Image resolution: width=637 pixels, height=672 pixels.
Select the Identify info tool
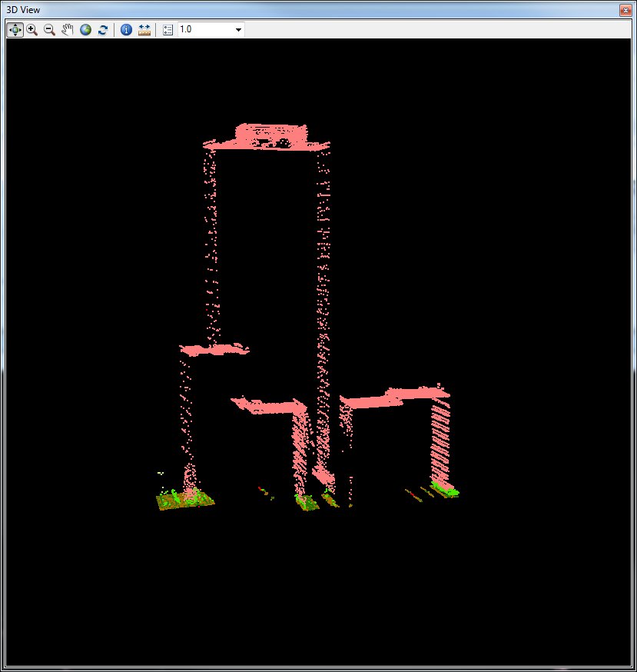(x=126, y=29)
